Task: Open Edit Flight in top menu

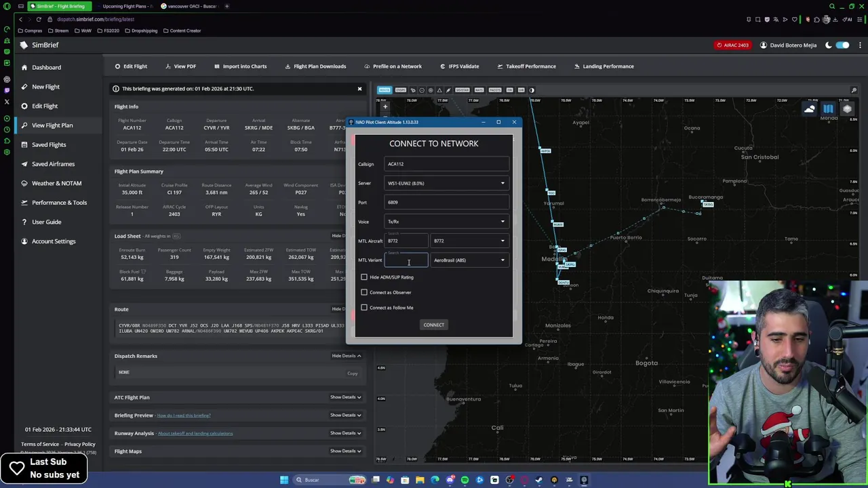Action: [x=131, y=66]
